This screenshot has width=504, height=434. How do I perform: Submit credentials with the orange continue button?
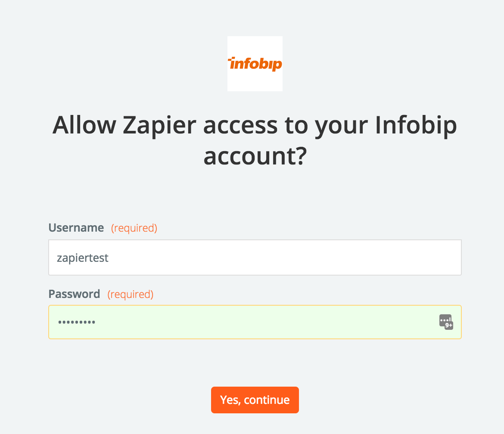[255, 400]
